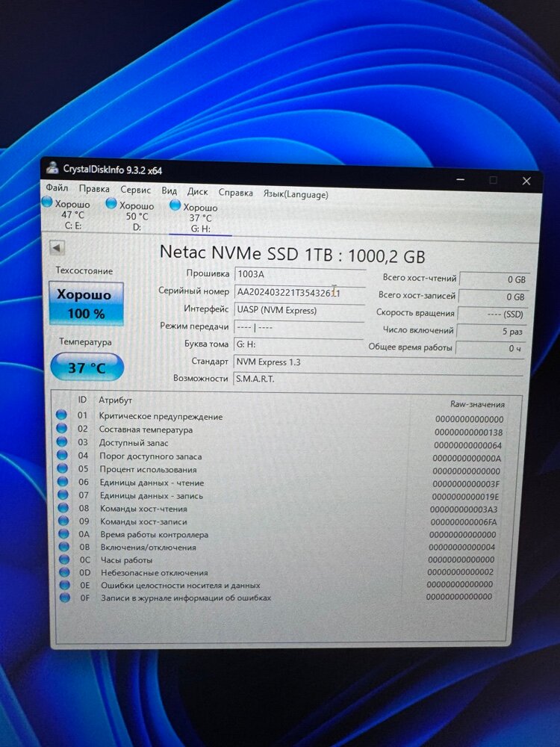Click the Raw-значения column header

point(477,404)
